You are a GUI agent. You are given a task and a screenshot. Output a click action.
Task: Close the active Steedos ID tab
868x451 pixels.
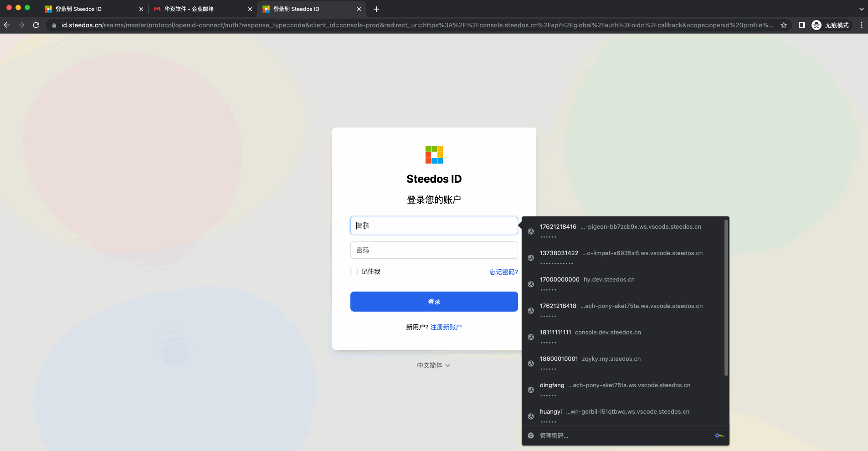(x=359, y=9)
